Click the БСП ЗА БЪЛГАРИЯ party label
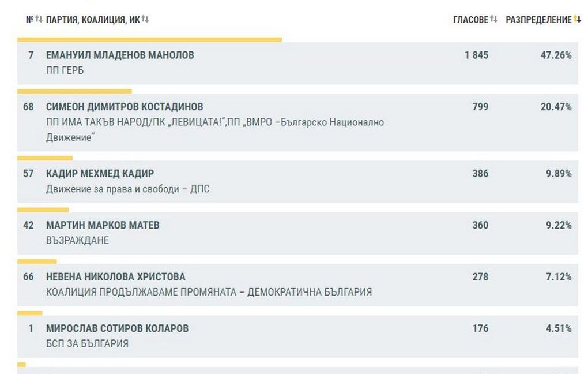 click(x=87, y=343)
